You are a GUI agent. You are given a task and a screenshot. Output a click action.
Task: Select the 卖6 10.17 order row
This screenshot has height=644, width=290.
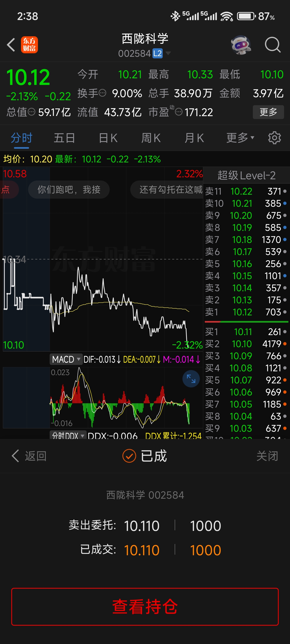(x=246, y=252)
